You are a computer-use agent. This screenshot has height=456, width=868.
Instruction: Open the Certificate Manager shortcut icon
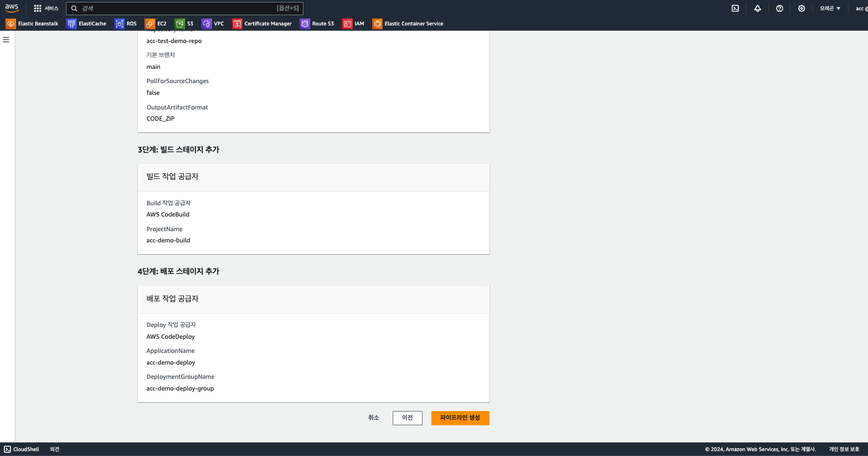click(237, 23)
